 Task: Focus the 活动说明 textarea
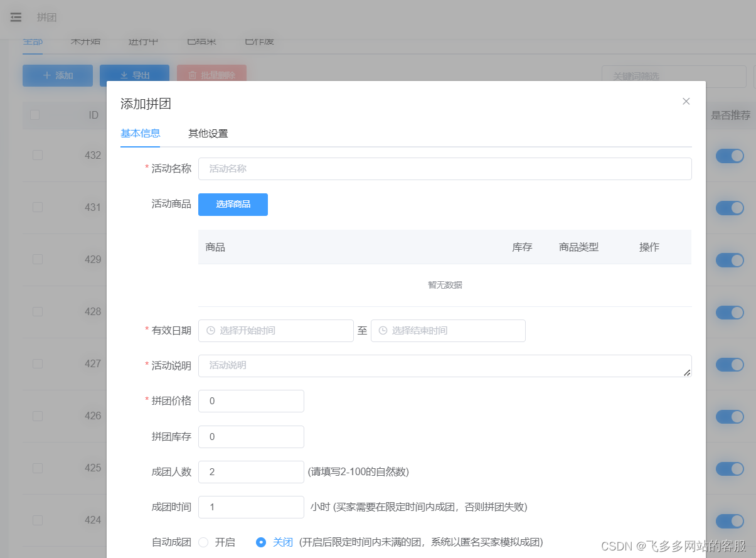pyautogui.click(x=445, y=366)
